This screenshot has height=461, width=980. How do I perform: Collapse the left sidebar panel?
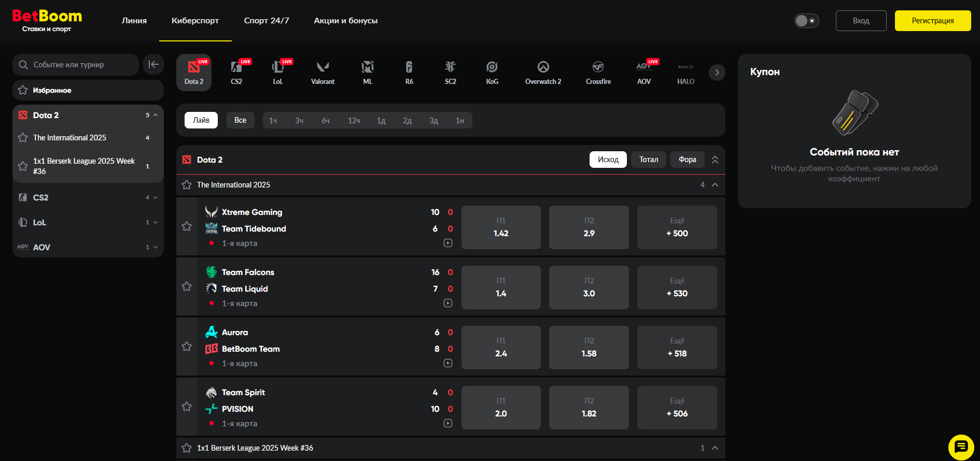point(153,65)
